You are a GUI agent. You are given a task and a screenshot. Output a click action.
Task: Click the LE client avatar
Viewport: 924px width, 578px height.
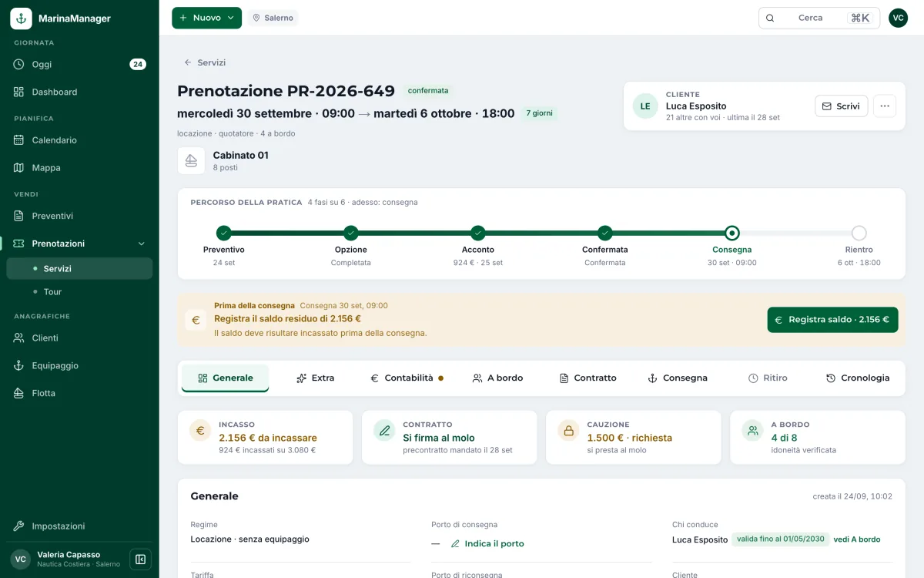pyautogui.click(x=645, y=106)
